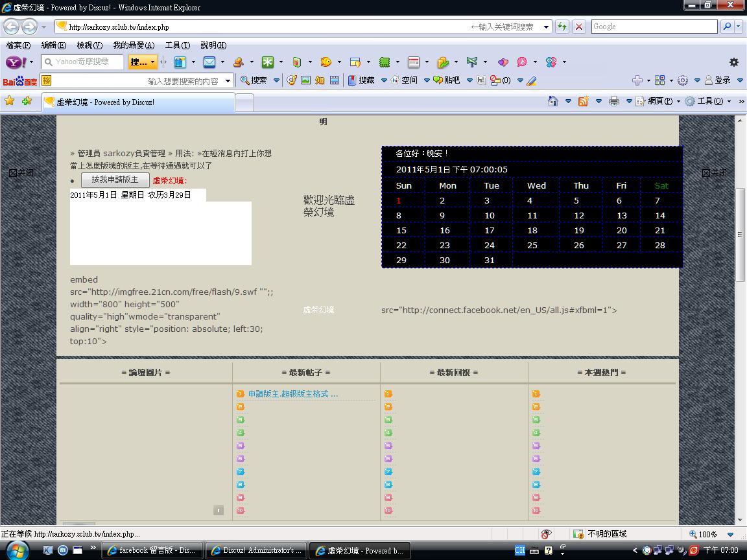747x560 pixels.
Task: Click the Refresh page icon
Action: [x=562, y=27]
